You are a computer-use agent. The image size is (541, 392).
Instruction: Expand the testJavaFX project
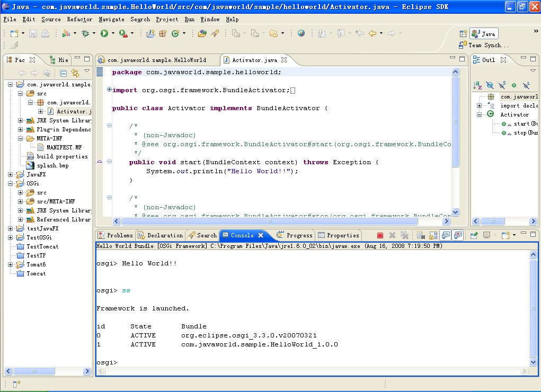click(x=11, y=228)
